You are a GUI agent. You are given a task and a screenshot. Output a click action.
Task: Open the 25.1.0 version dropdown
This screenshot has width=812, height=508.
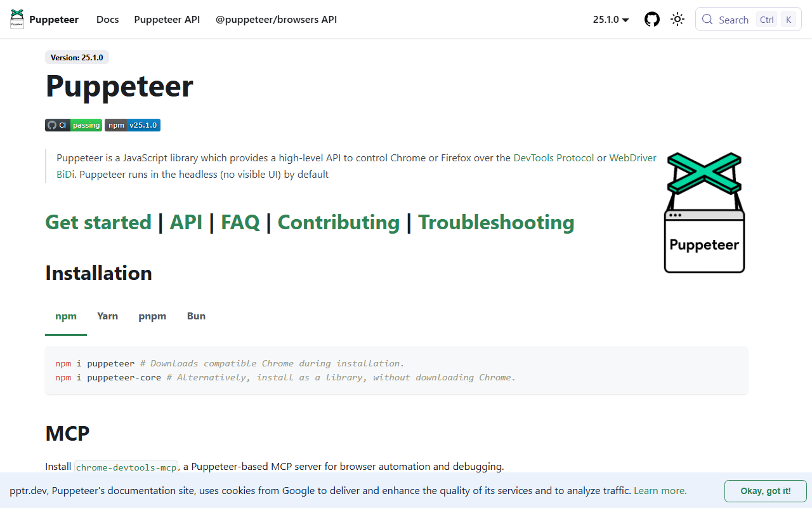(611, 20)
